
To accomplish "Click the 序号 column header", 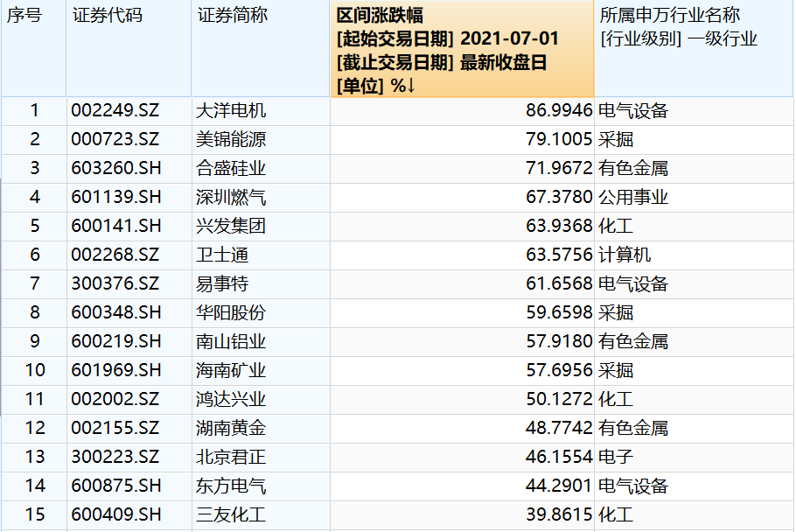I will tap(24, 16).
